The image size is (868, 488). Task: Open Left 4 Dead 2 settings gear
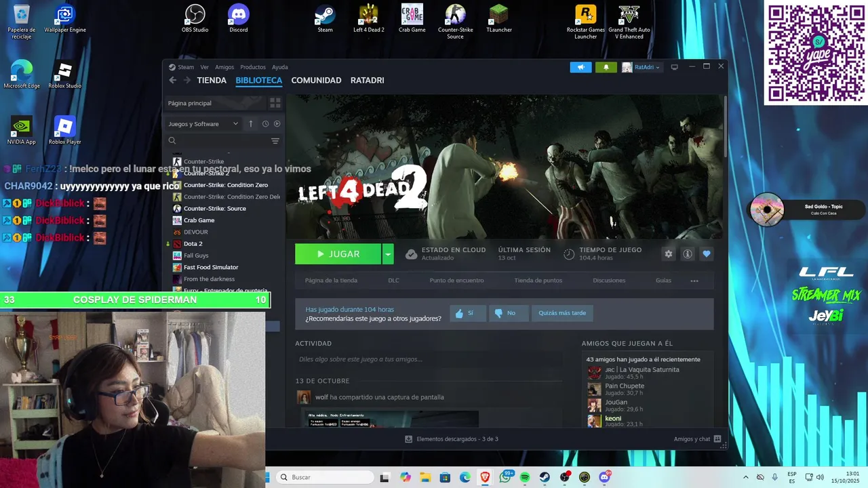click(x=669, y=253)
